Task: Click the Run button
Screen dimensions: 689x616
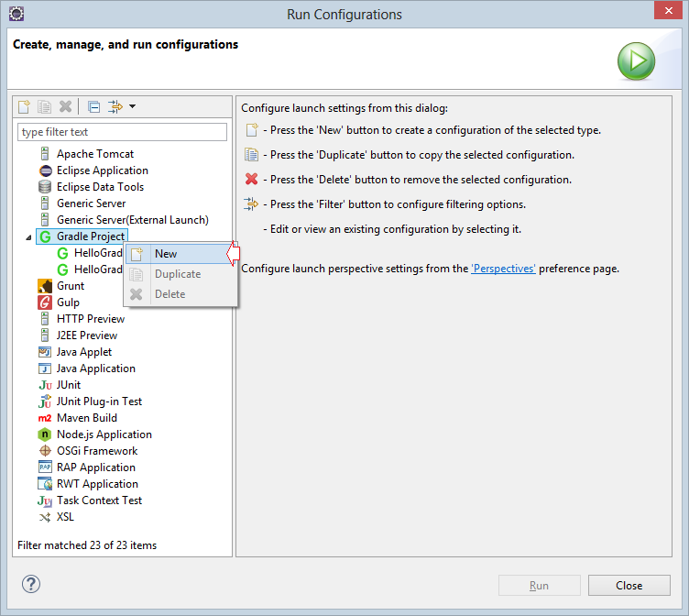Action: click(539, 585)
